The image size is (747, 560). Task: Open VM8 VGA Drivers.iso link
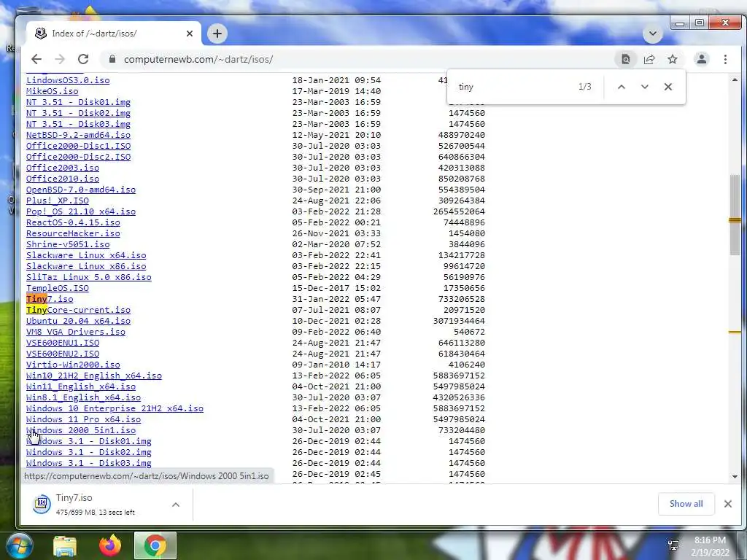[76, 332]
